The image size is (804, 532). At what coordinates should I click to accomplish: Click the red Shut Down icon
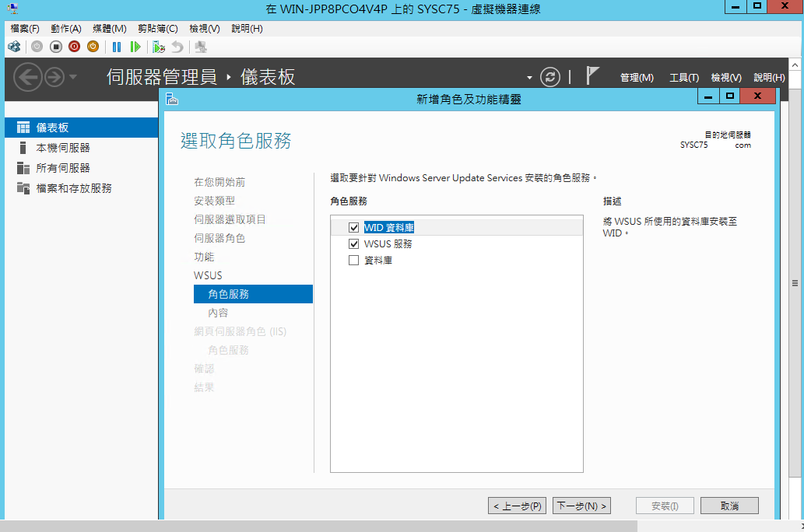75,47
